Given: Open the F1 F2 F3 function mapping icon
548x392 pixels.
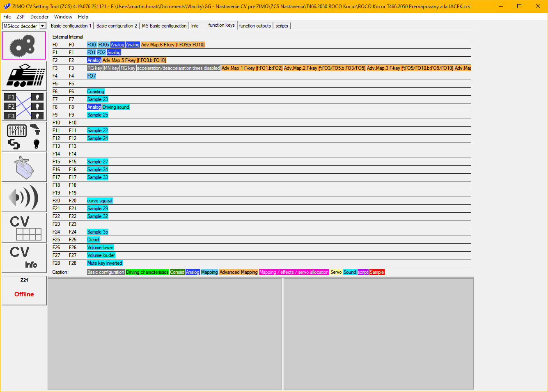Looking at the screenshot, I should 24,106.
